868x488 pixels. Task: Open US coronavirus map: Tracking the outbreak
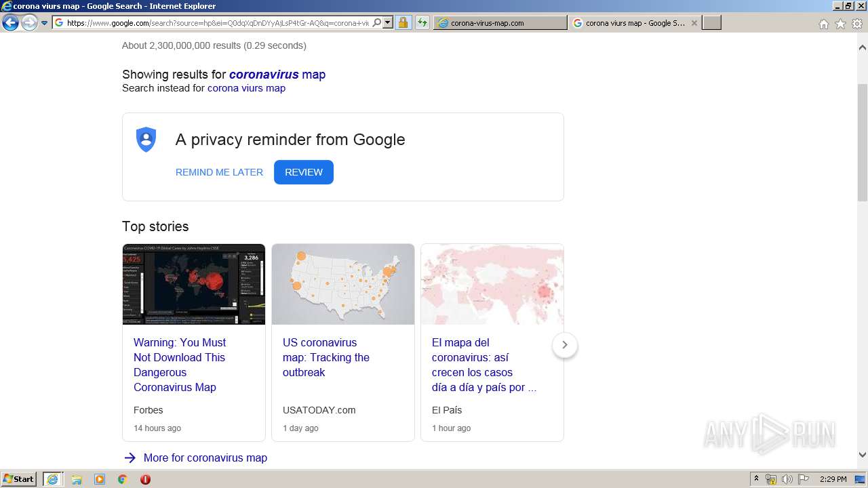click(326, 357)
